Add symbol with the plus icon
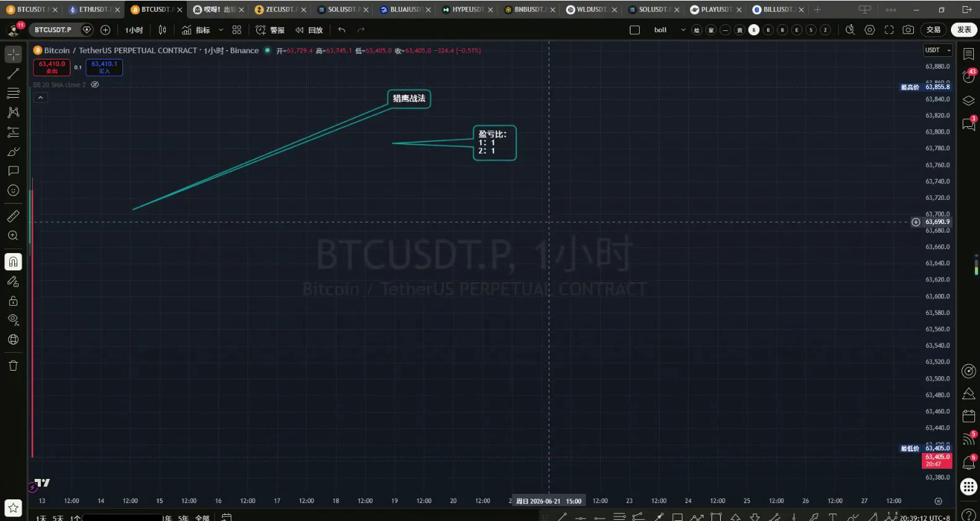This screenshot has height=521, width=980. click(x=105, y=30)
